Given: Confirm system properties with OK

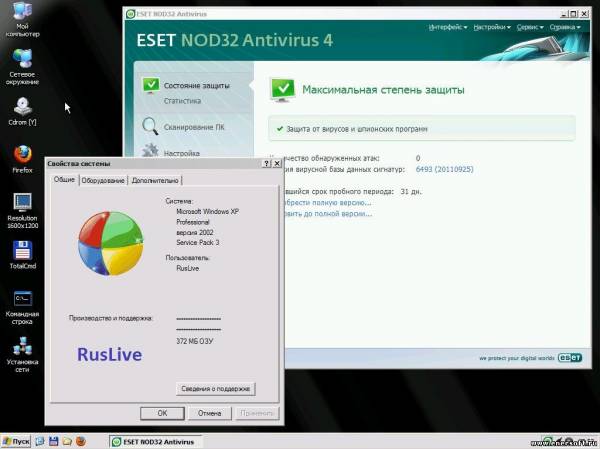Looking at the screenshot, I should tap(162, 413).
